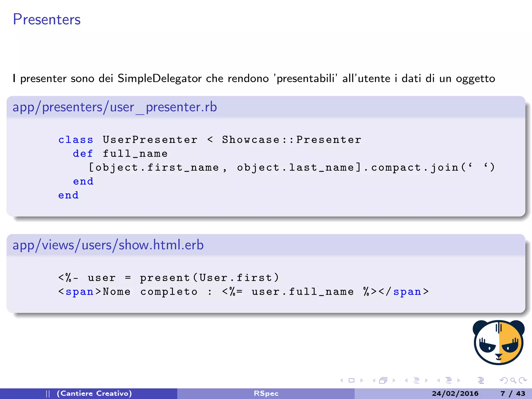Click the section navigation lines icon
The height and width of the screenshot is (399, 532).
point(449,381)
